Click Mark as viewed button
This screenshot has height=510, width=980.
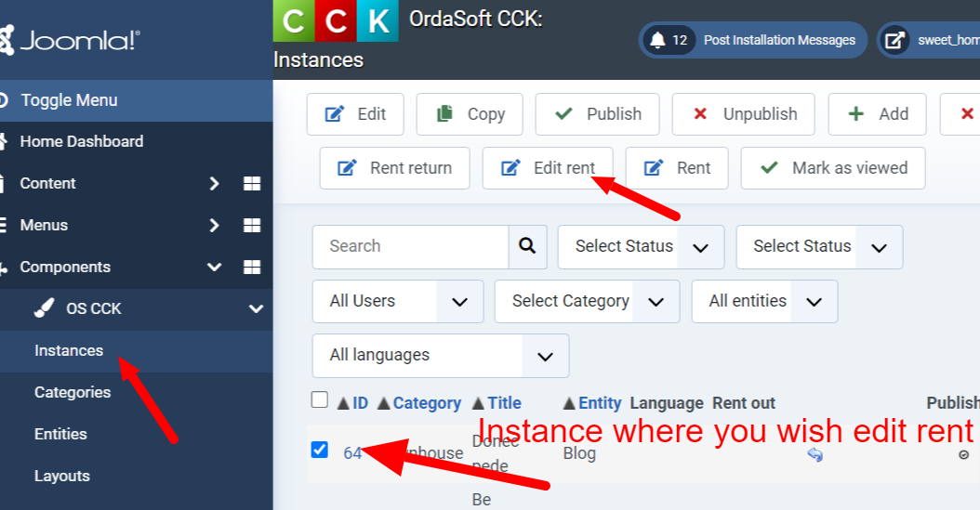tap(833, 168)
